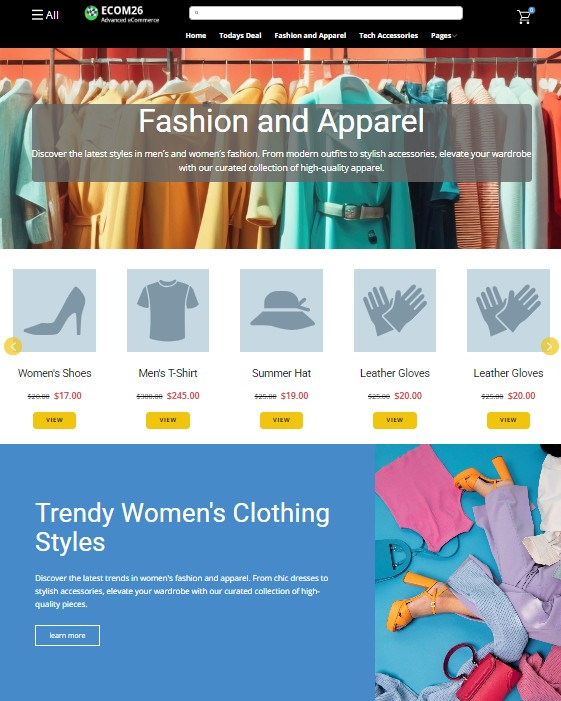View the Women's Shoes product

pos(55,420)
